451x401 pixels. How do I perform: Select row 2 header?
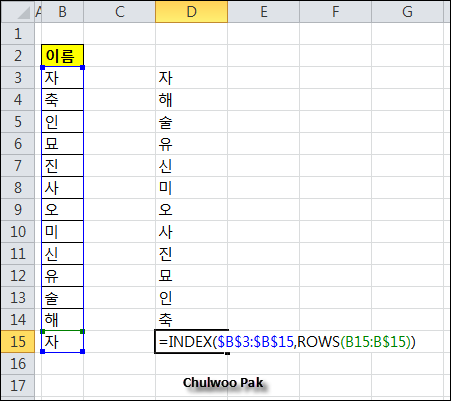point(18,56)
